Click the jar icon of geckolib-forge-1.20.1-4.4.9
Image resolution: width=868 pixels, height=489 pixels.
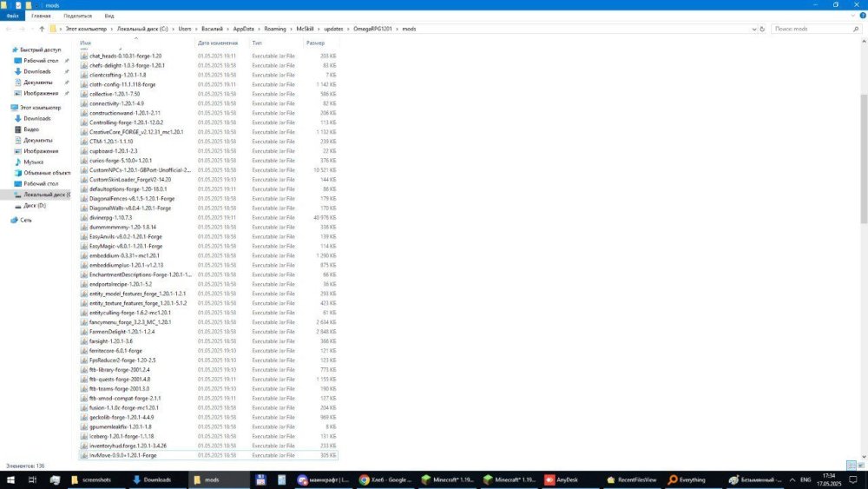[x=84, y=417]
